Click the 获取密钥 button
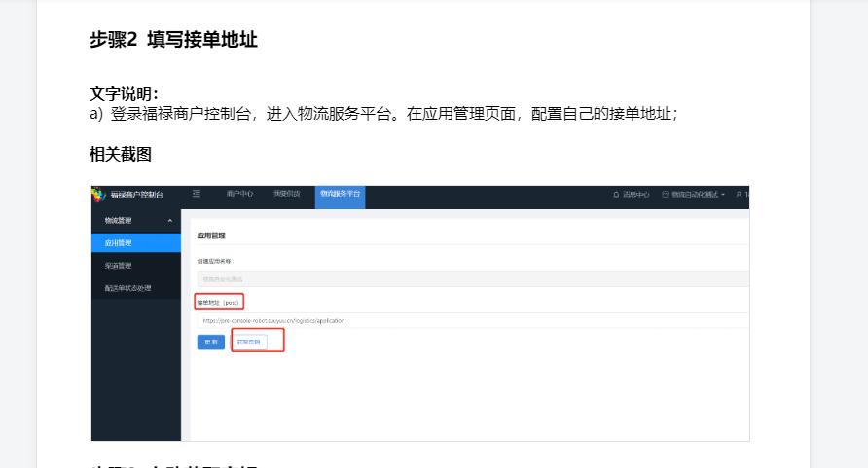This screenshot has height=468, width=868. (248, 342)
